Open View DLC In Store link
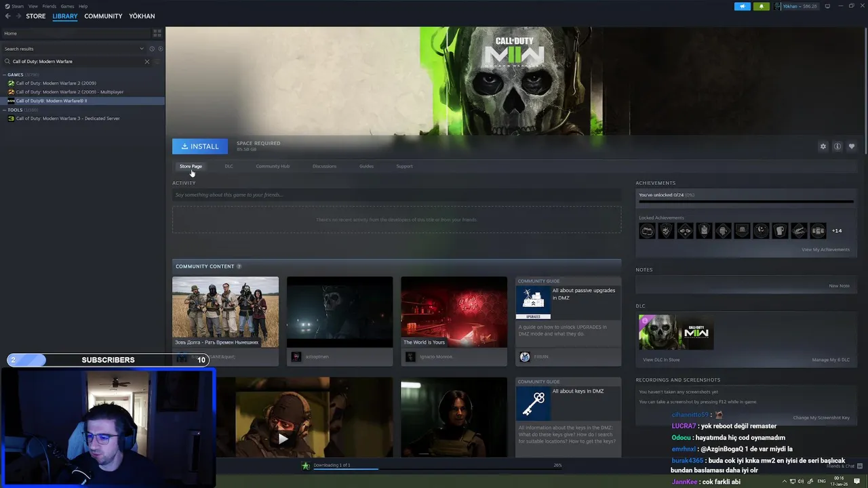Screen dimensions: 868x488 tap(661, 360)
